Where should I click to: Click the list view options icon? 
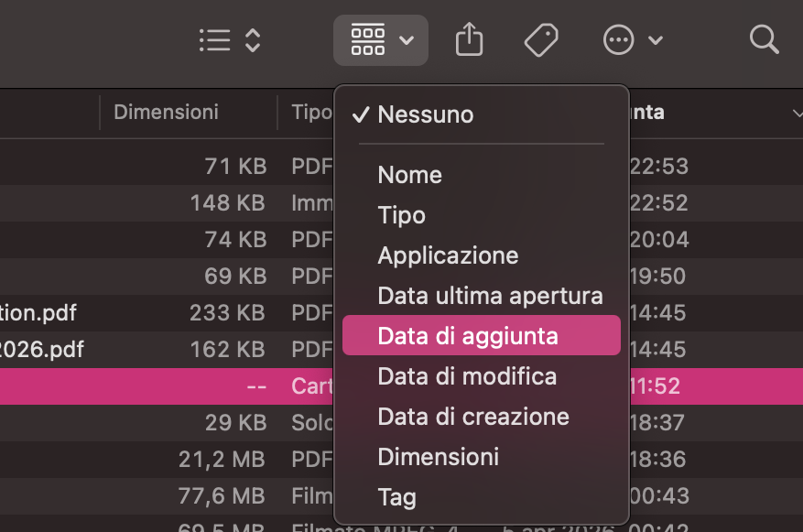click(214, 39)
